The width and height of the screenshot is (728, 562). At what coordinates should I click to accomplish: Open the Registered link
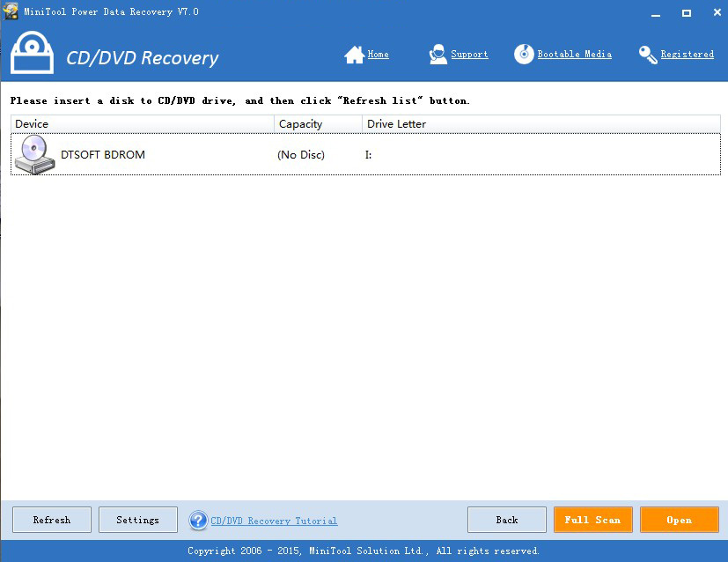[x=688, y=55]
